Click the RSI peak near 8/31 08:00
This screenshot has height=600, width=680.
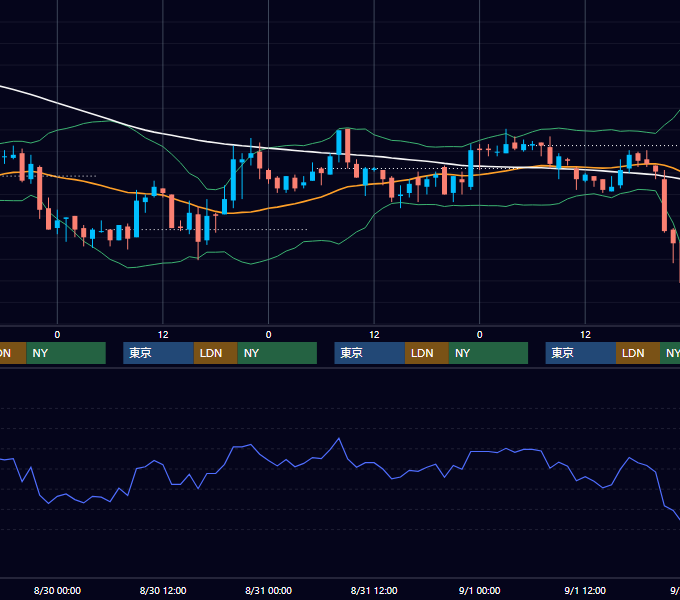coord(339,438)
